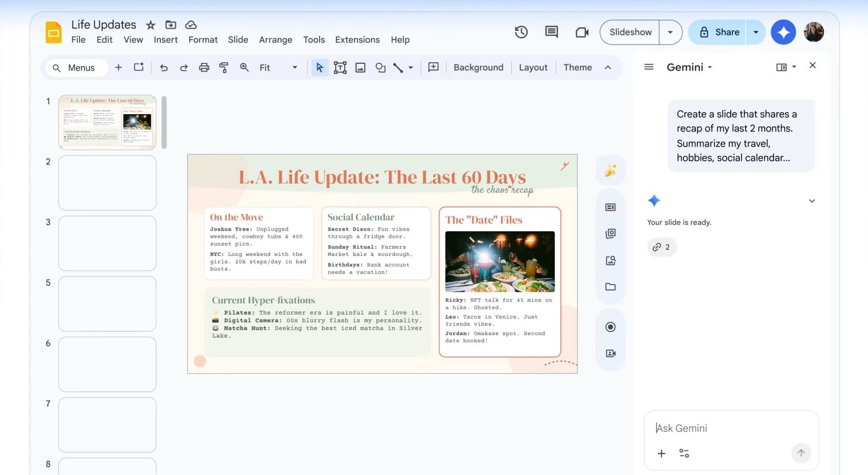
Task: Expand the Share options dropdown arrow
Action: pyautogui.click(x=755, y=32)
